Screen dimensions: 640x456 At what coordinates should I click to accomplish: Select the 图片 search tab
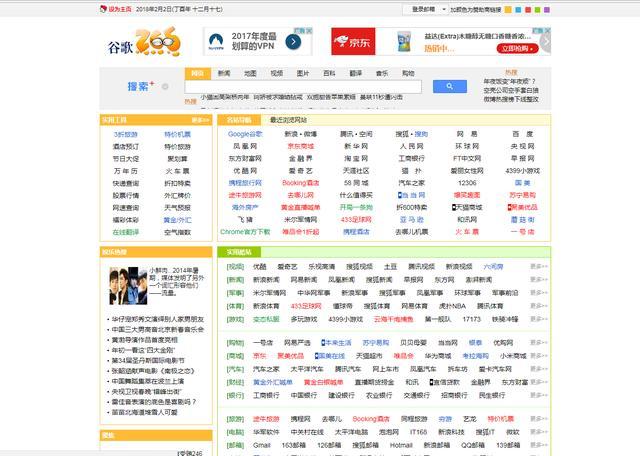pyautogui.click(x=302, y=73)
